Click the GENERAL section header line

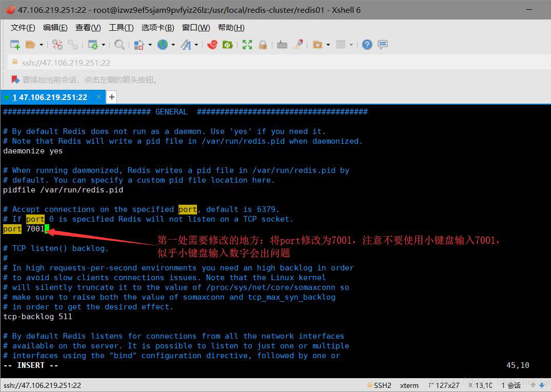186,112
